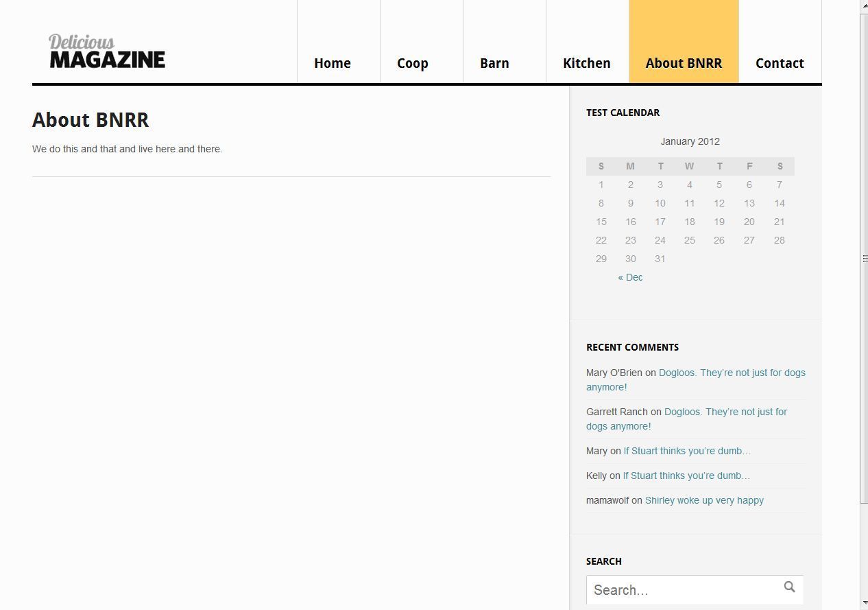Open the Contact page

click(780, 63)
